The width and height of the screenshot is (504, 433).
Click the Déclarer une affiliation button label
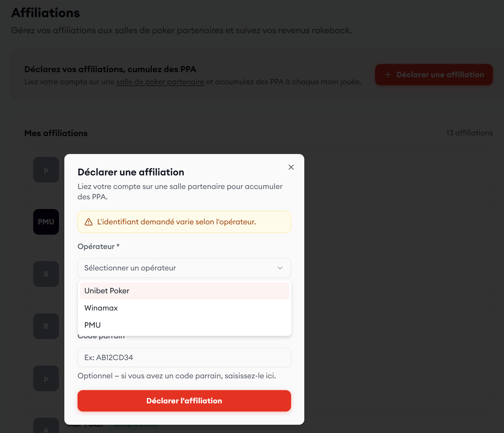pos(440,75)
